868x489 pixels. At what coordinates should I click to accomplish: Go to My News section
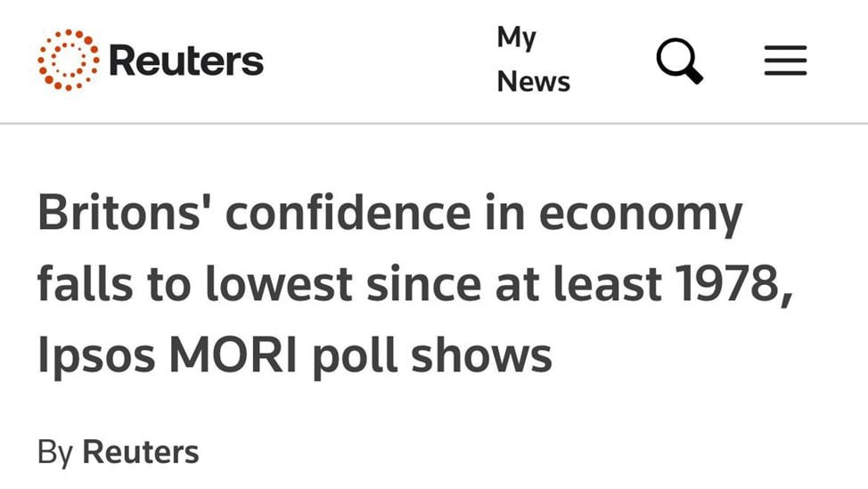[533, 60]
